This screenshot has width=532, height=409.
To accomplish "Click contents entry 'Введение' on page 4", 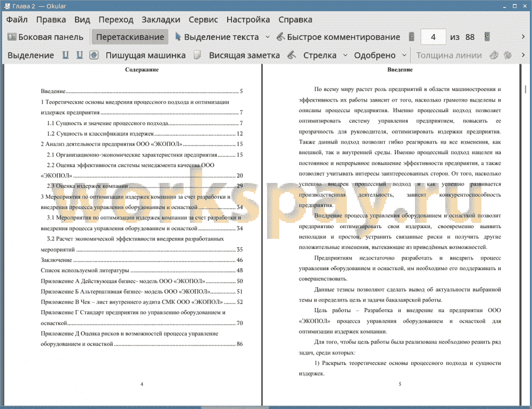I will click(x=142, y=91).
